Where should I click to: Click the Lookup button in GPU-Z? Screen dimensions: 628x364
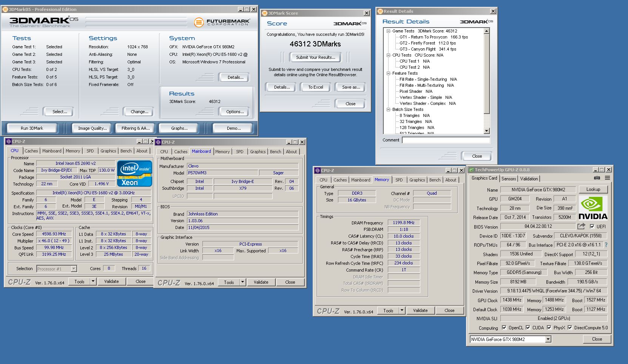click(593, 189)
